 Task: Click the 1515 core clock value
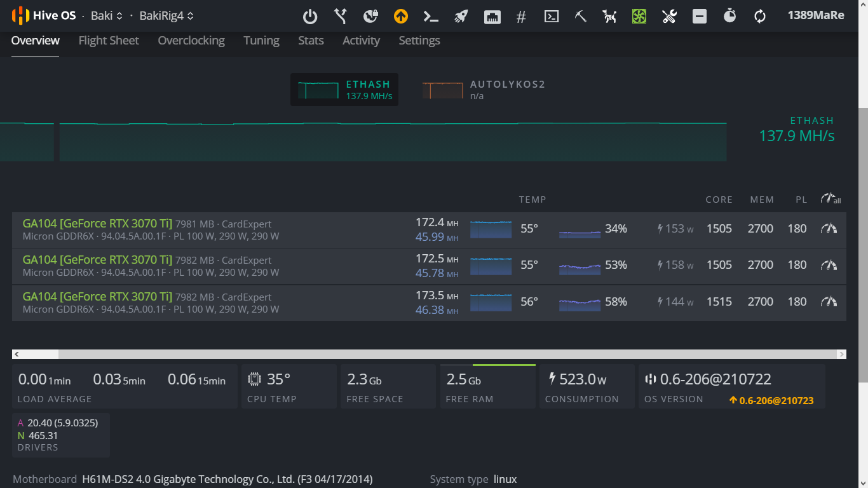pos(719,302)
